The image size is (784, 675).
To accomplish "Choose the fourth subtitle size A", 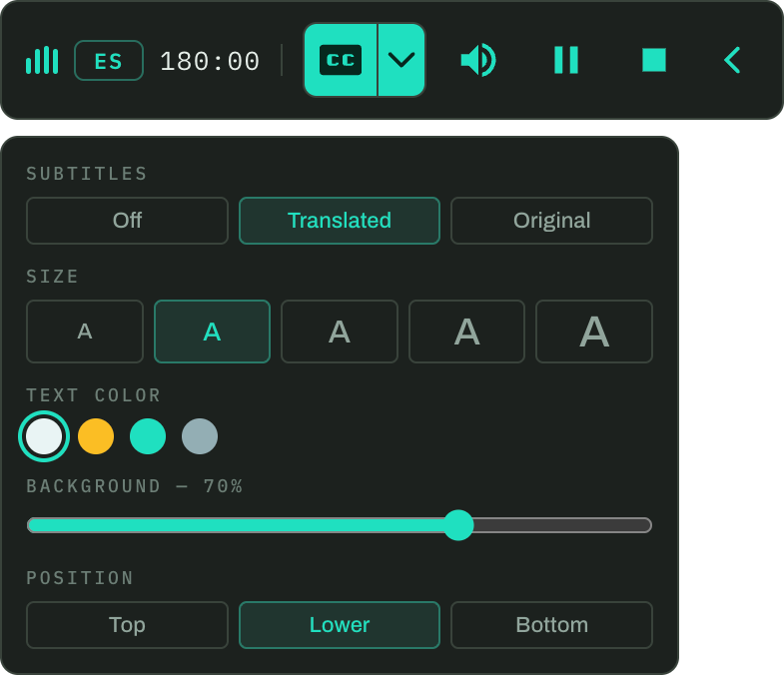I will click(467, 332).
